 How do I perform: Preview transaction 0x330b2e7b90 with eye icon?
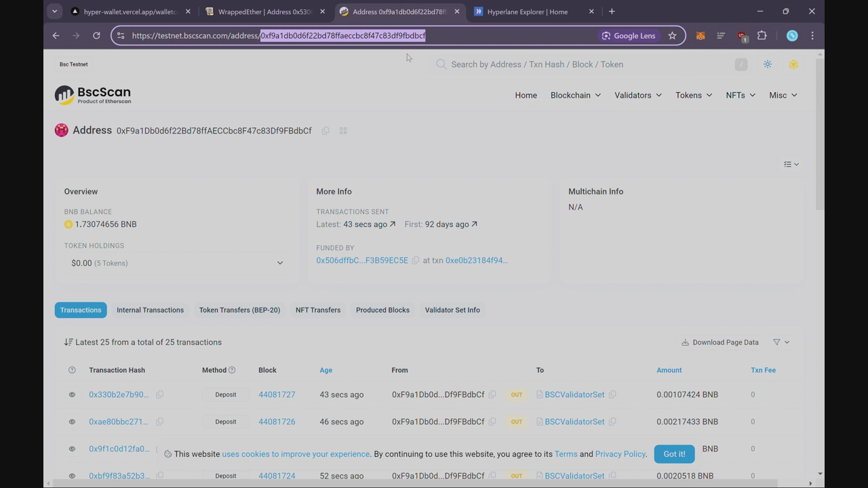click(x=72, y=394)
